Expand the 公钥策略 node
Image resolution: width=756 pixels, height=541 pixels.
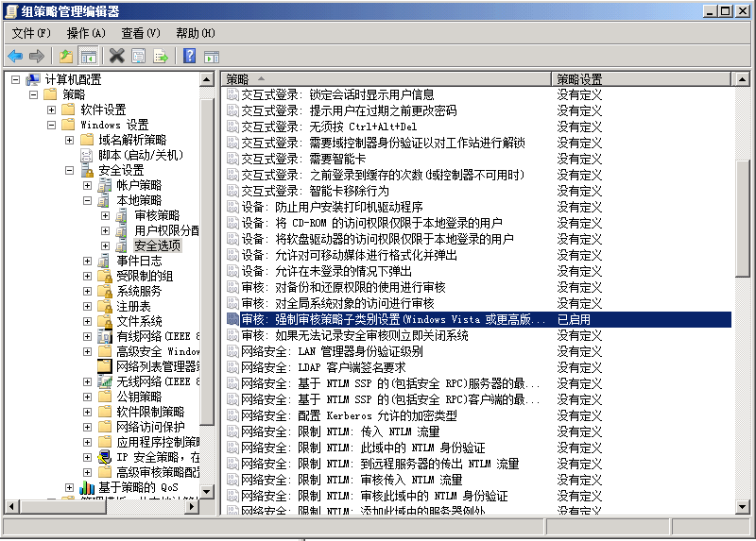pos(87,397)
